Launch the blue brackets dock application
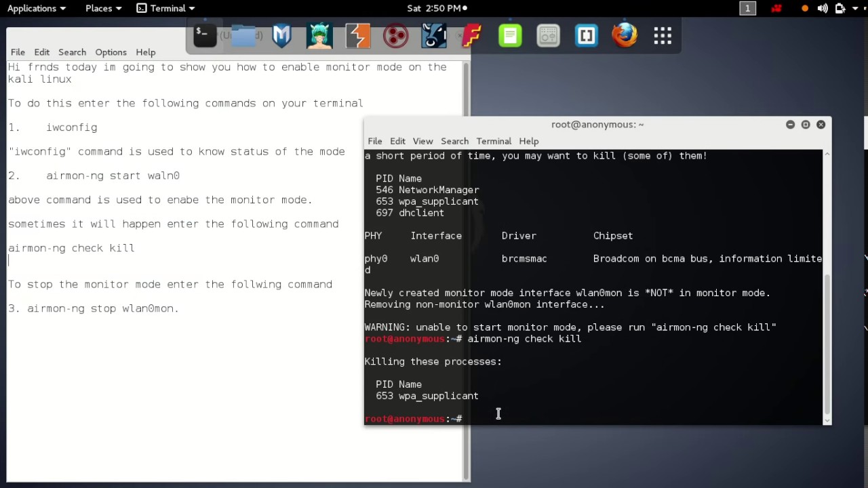 587,35
